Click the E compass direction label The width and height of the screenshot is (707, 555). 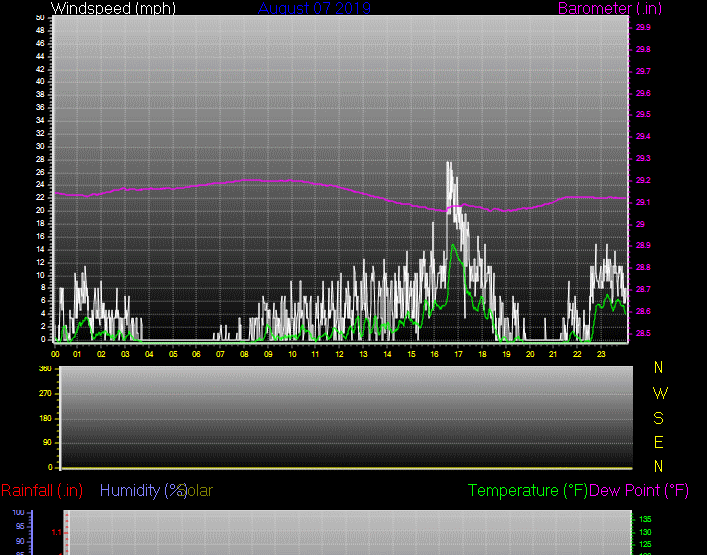click(658, 443)
